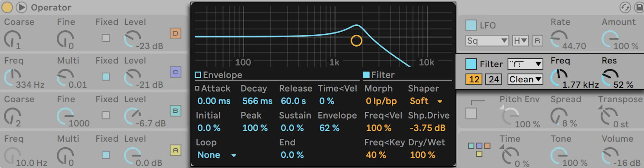
Task: Click oscillator C Level knob -21 dB
Action: (x=132, y=78)
